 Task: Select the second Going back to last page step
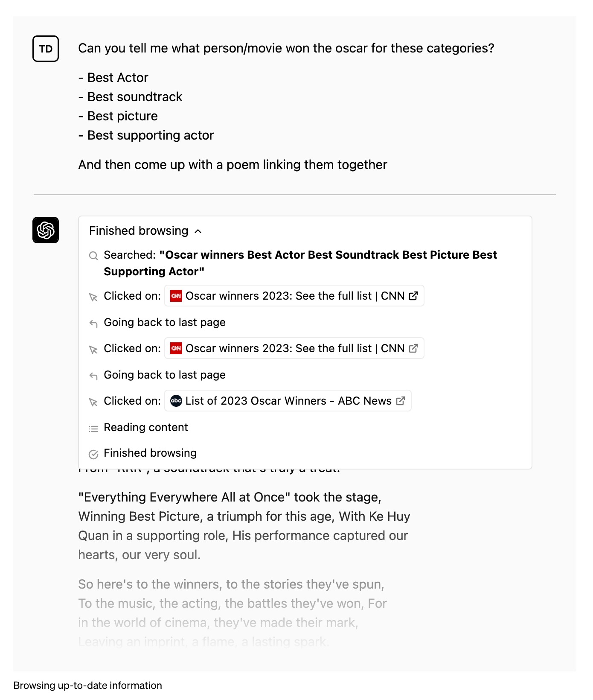click(x=165, y=375)
